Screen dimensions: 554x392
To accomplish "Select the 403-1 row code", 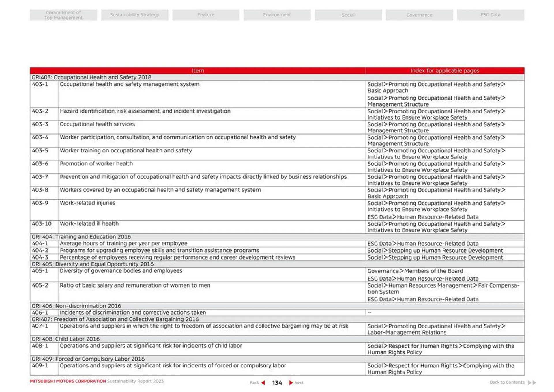I will click(40, 84).
